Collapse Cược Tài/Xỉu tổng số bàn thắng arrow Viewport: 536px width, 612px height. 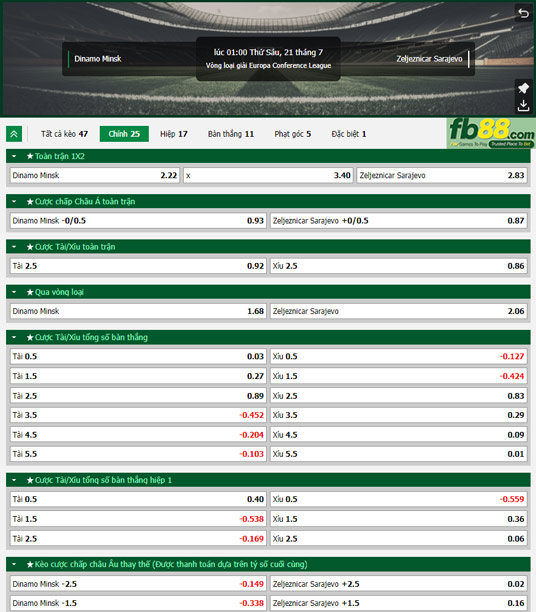14,337
